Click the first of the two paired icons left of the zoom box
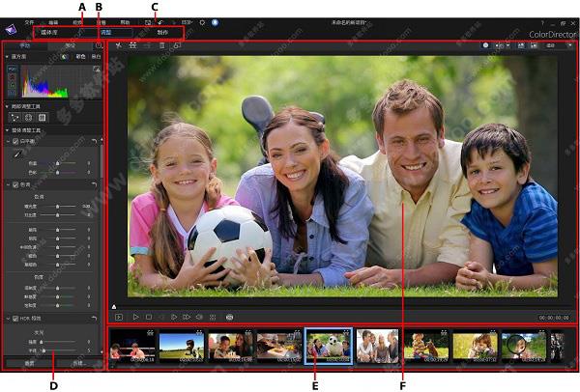This screenshot has height=392, width=580. (x=521, y=45)
